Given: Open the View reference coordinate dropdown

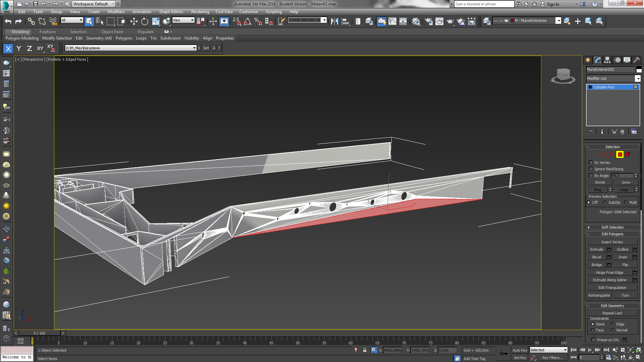Looking at the screenshot, I should pyautogui.click(x=183, y=20).
